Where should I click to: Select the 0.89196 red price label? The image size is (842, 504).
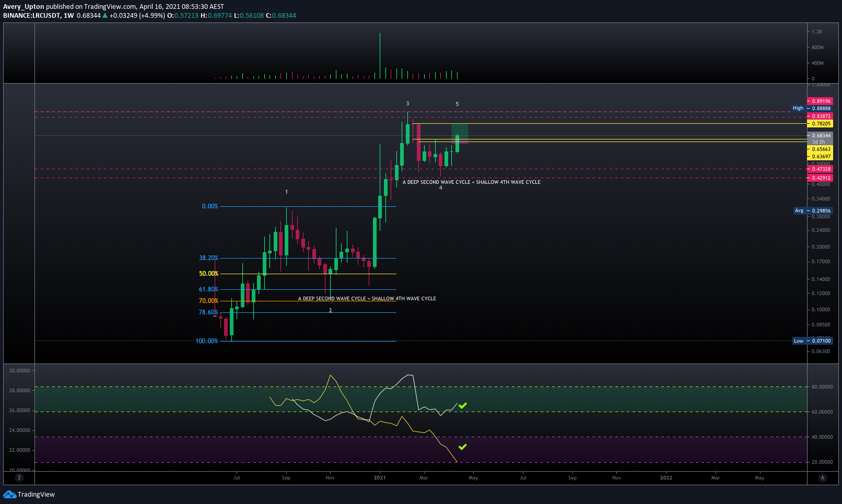[821, 101]
